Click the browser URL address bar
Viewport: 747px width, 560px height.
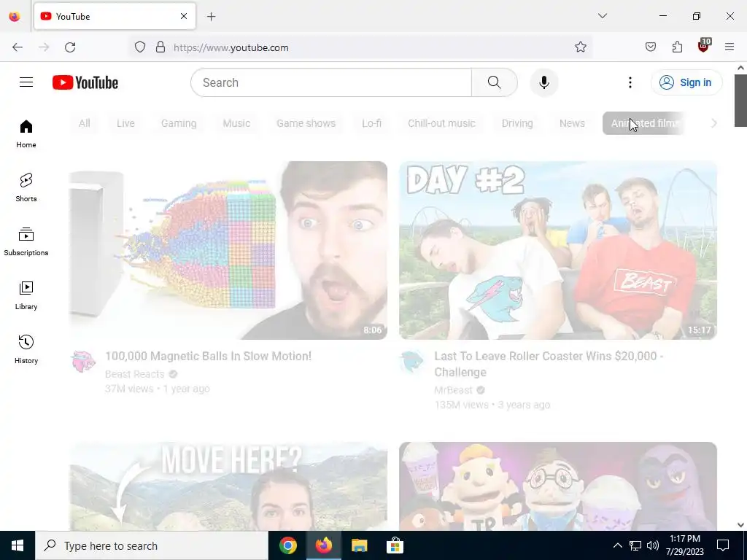pyautogui.click(x=362, y=47)
